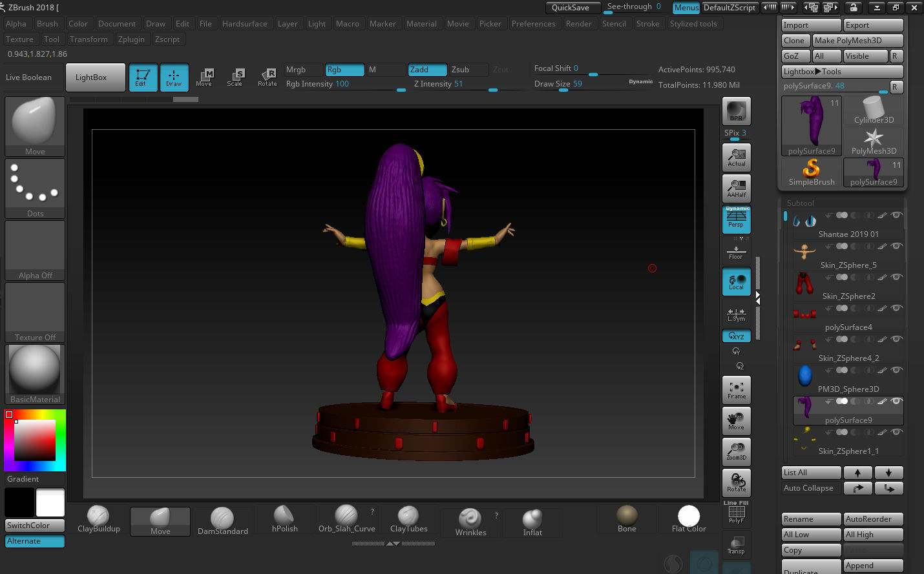Open the Stylized tools menu
This screenshot has height=574, width=924.
[693, 24]
